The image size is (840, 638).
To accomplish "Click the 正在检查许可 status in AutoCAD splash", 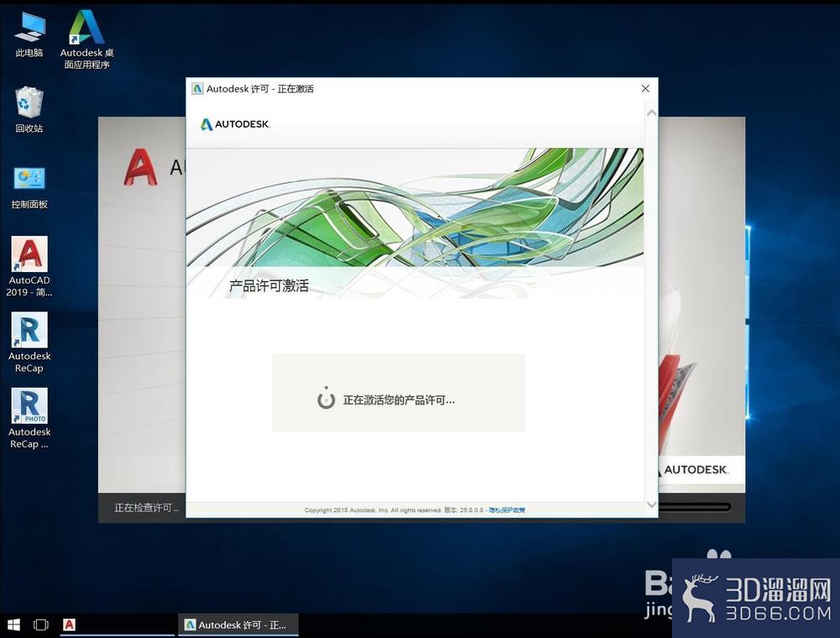I will coord(146,507).
